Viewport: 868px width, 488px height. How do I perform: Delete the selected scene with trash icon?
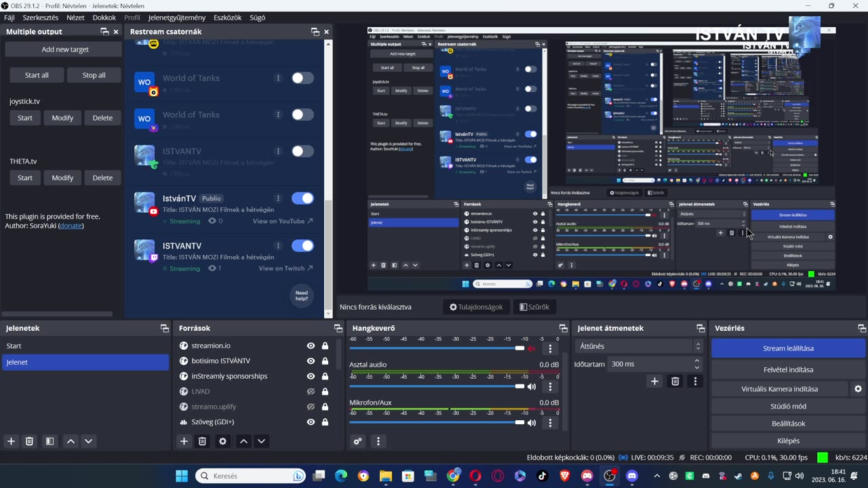click(x=29, y=441)
